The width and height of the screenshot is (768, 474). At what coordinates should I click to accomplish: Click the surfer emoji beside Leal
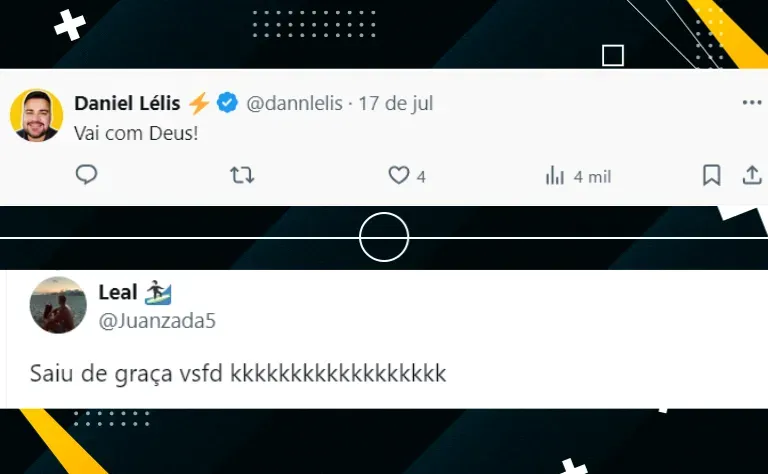[x=158, y=292]
